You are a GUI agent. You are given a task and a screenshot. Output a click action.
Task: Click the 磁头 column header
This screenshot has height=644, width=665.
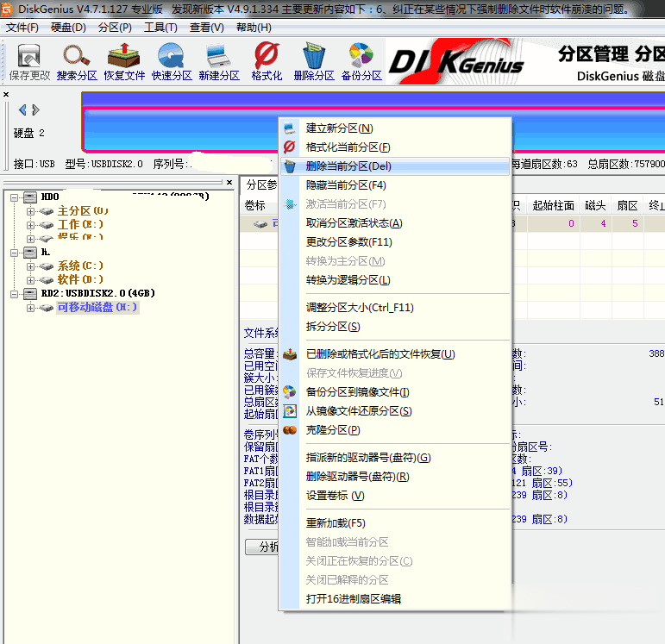[x=595, y=206]
